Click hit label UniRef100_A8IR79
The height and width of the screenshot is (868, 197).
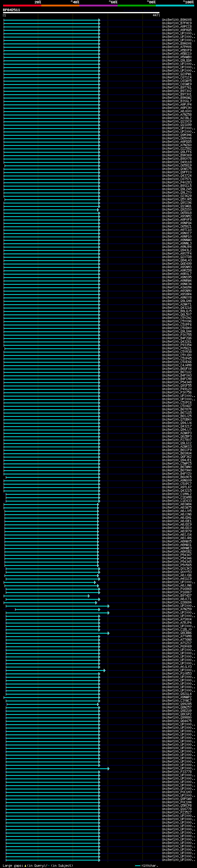tap(177, 531)
